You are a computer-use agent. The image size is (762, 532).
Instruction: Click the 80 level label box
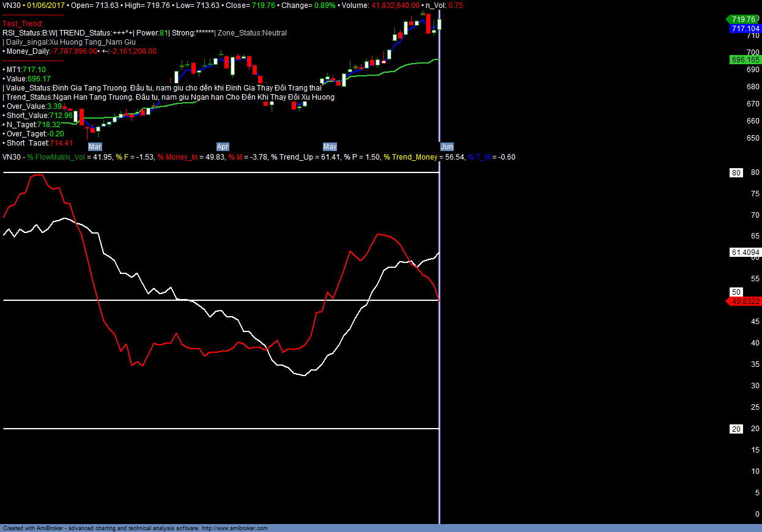coord(736,173)
